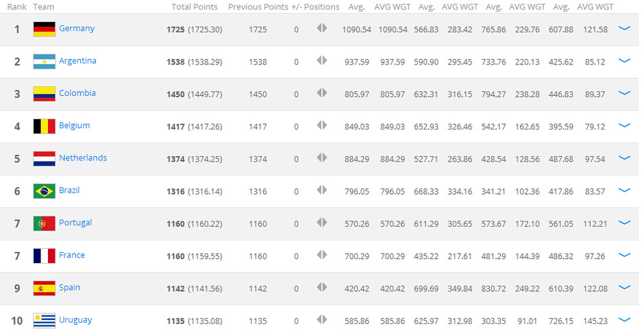Image resolution: width=644 pixels, height=333 pixels.
Task: Click the Belgium flag icon
Action: (44, 126)
